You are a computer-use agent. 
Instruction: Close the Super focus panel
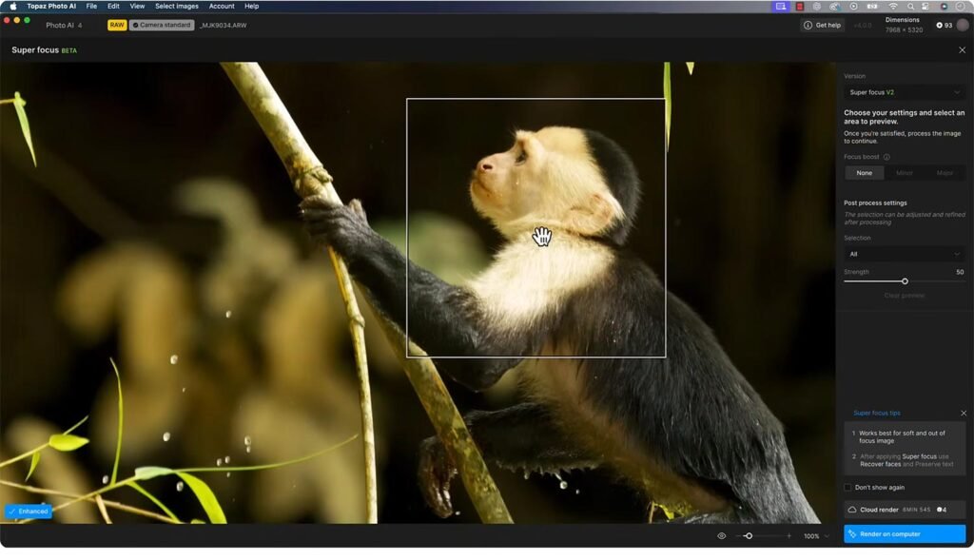[x=962, y=49]
